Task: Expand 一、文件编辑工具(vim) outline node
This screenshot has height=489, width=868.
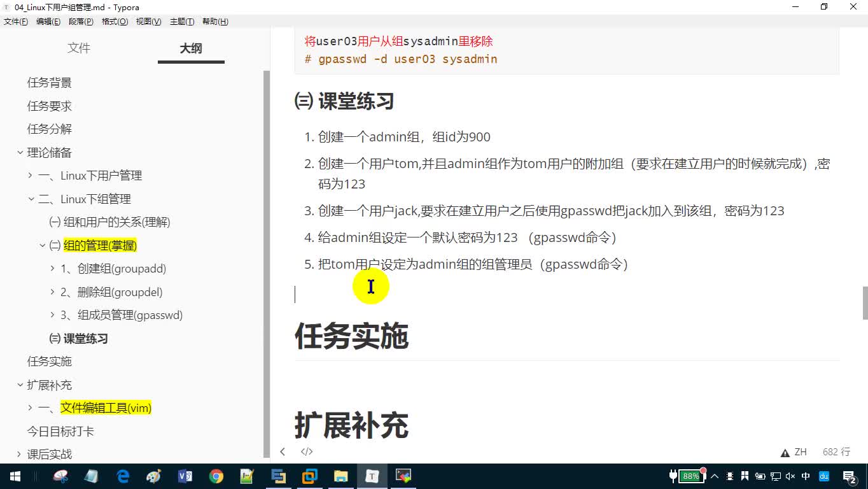Action: [x=31, y=408]
